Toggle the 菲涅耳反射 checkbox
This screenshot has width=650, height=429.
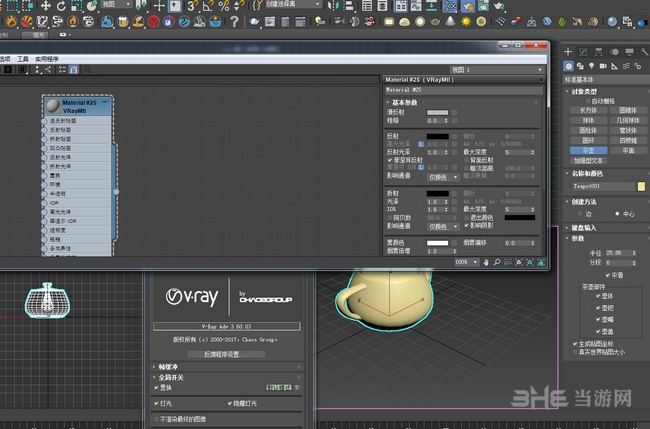[390, 160]
